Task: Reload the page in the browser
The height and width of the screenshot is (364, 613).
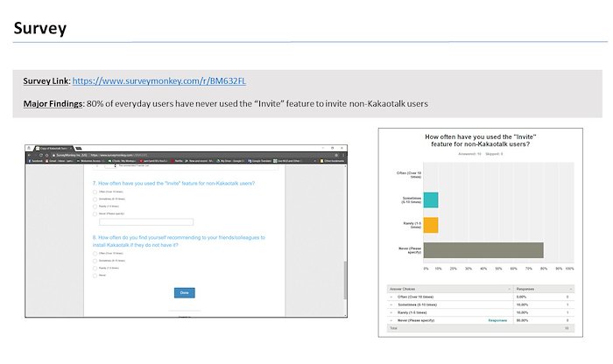Action: coord(40,155)
